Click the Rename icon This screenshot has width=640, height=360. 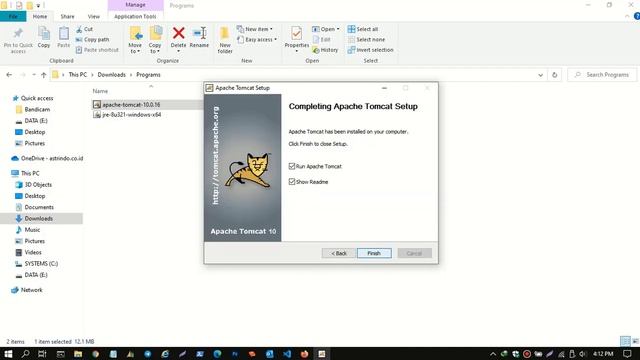(x=199, y=33)
